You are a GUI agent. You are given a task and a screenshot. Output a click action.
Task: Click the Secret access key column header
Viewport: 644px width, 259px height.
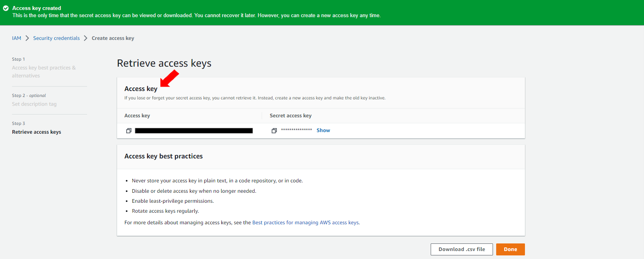point(290,116)
